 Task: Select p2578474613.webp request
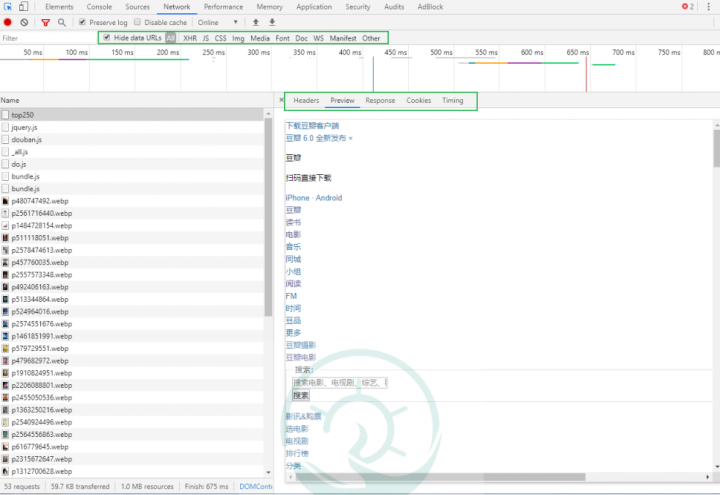pos(132,250)
